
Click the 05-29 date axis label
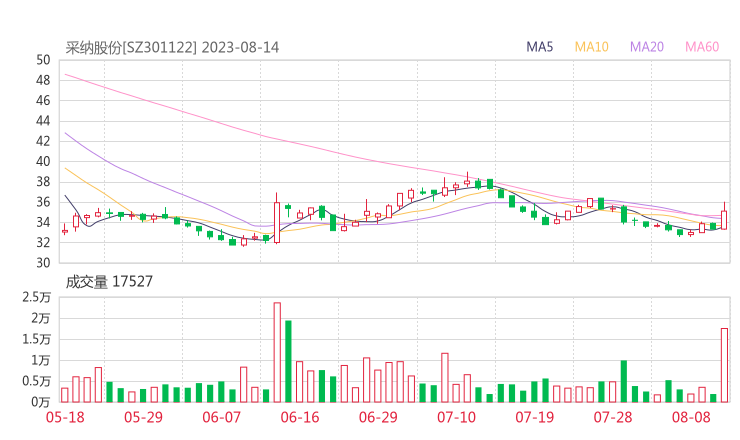point(143,417)
